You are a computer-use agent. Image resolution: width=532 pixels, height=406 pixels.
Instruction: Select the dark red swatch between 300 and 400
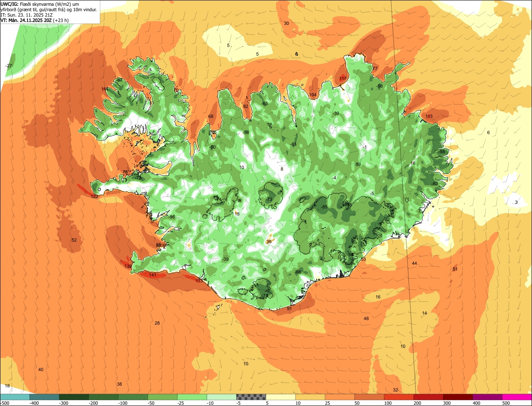[x=458, y=397]
